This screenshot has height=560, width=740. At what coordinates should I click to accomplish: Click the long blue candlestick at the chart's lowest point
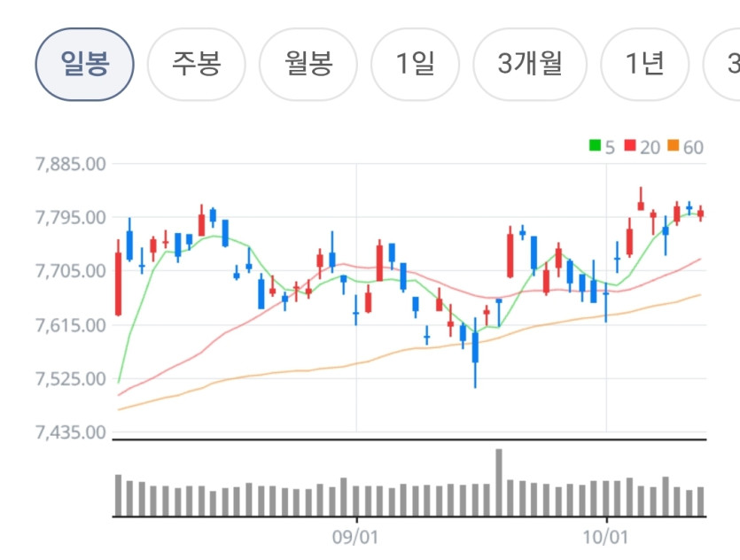[475, 353]
